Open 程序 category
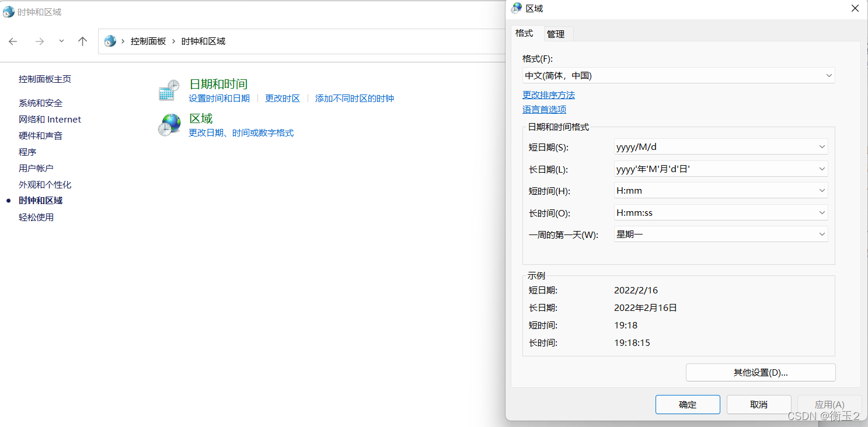 [27, 152]
